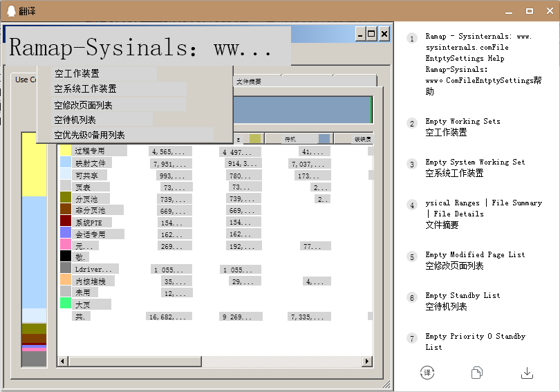Click translation result 7 Empty Priority 0 Standby List

coord(476,342)
